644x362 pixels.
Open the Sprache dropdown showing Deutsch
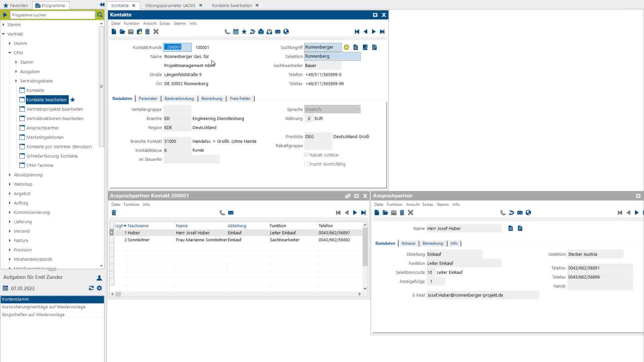click(332, 109)
